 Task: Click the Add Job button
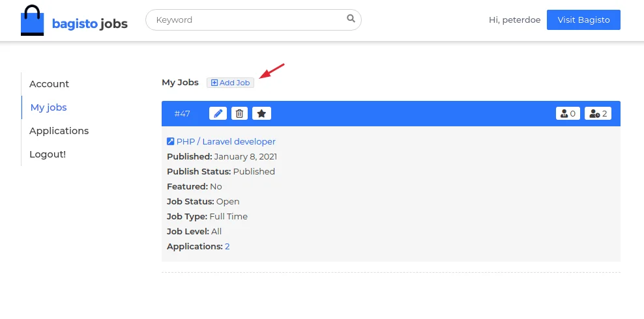coord(230,83)
